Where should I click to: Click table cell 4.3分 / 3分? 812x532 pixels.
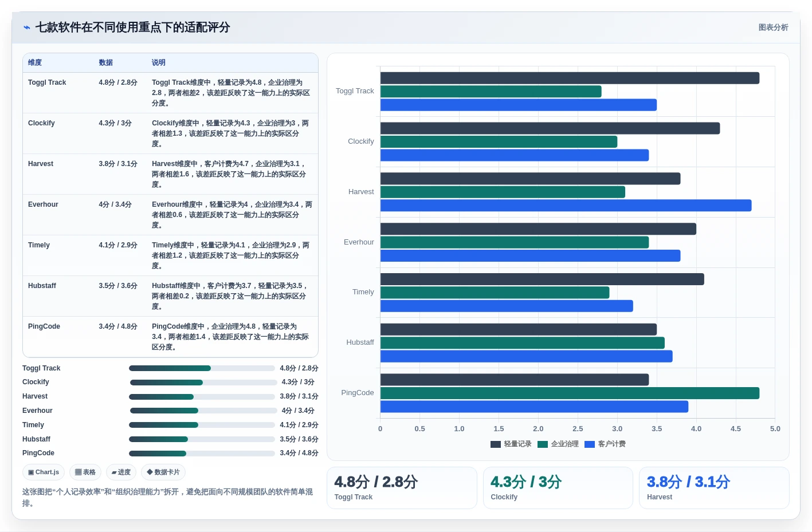point(115,123)
